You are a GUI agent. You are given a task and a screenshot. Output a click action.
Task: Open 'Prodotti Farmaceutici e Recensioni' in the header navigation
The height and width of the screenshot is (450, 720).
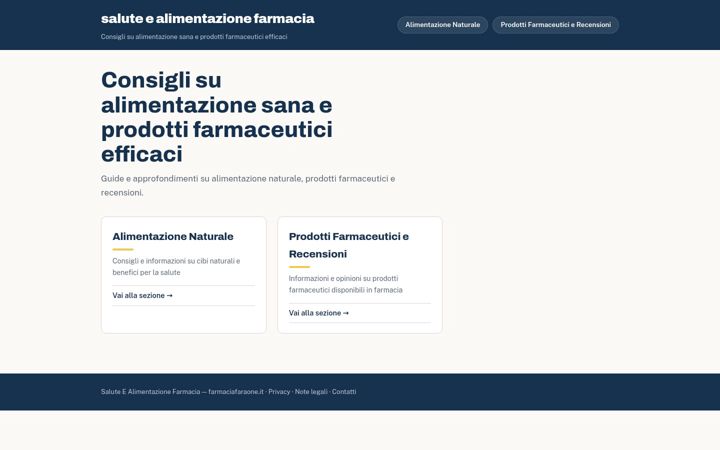pyautogui.click(x=556, y=25)
